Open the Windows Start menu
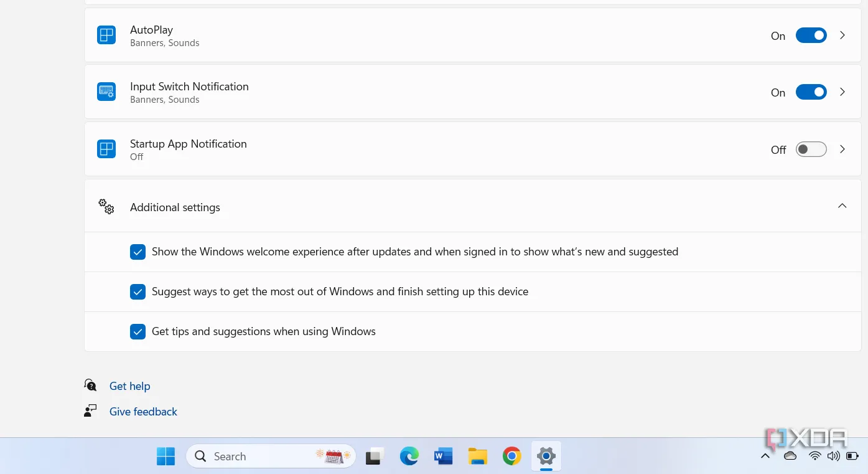868x474 pixels. pos(166,457)
